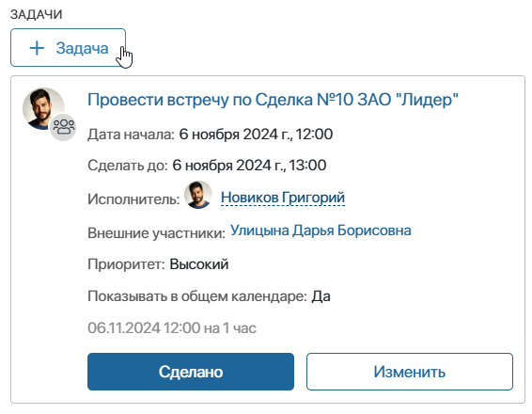532x414 pixels.
Task: Click the Показывать в общем календаре label
Action: [197, 296]
